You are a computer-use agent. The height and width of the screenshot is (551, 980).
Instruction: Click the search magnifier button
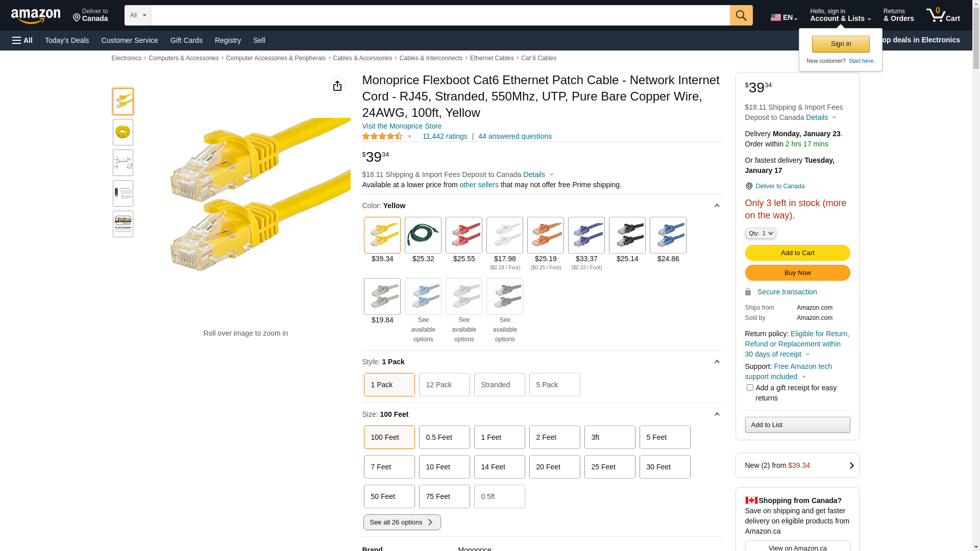tap(741, 15)
